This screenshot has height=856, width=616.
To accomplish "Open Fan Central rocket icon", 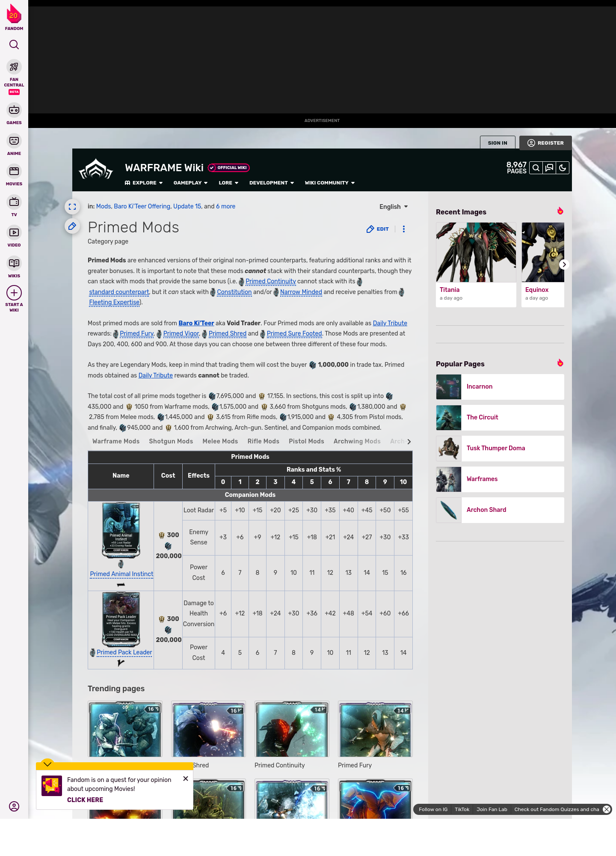I will (x=14, y=67).
